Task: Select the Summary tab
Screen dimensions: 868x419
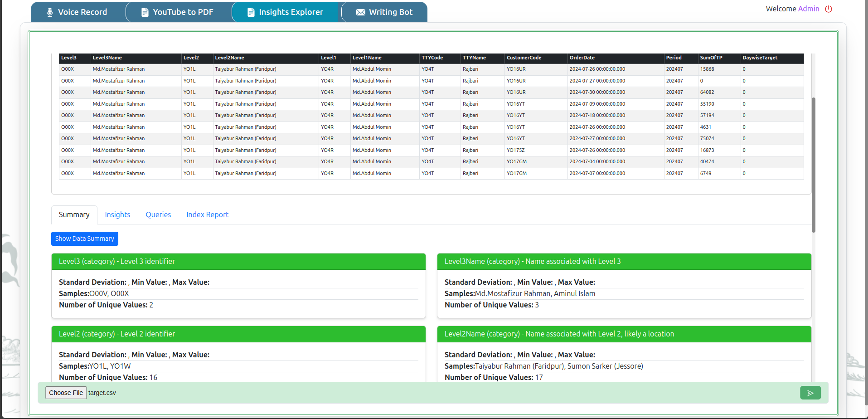Action: coord(74,214)
